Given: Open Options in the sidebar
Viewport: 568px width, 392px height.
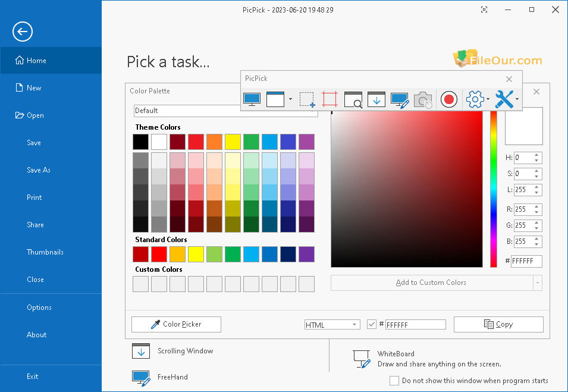Looking at the screenshot, I should [51, 307].
